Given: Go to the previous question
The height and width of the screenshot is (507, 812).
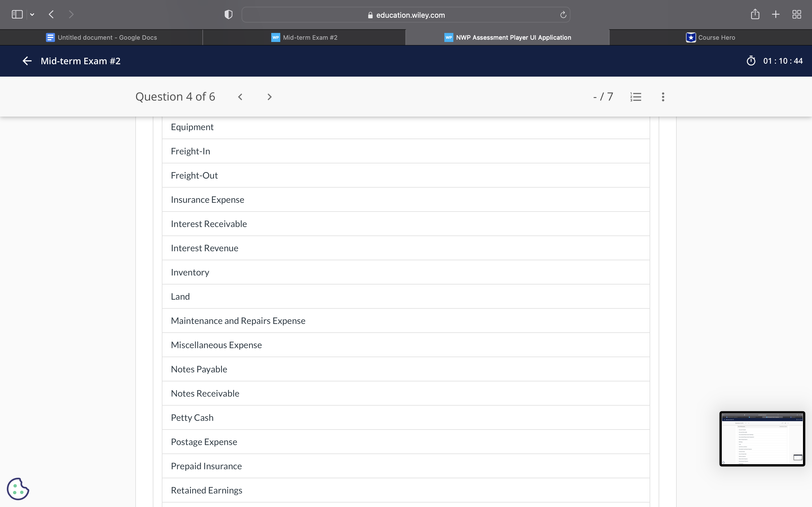Looking at the screenshot, I should point(240,97).
